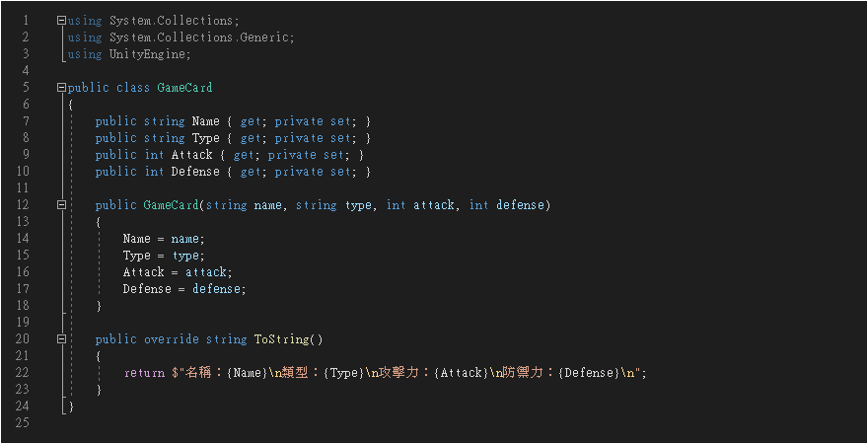This screenshot has height=444, width=868.
Task: Collapse the ToString method block
Action: click(x=62, y=339)
